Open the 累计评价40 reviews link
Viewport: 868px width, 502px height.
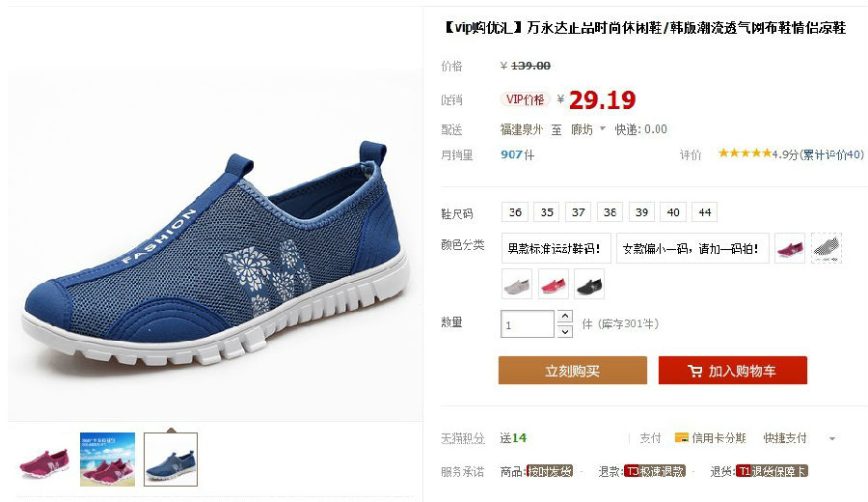tap(831, 154)
